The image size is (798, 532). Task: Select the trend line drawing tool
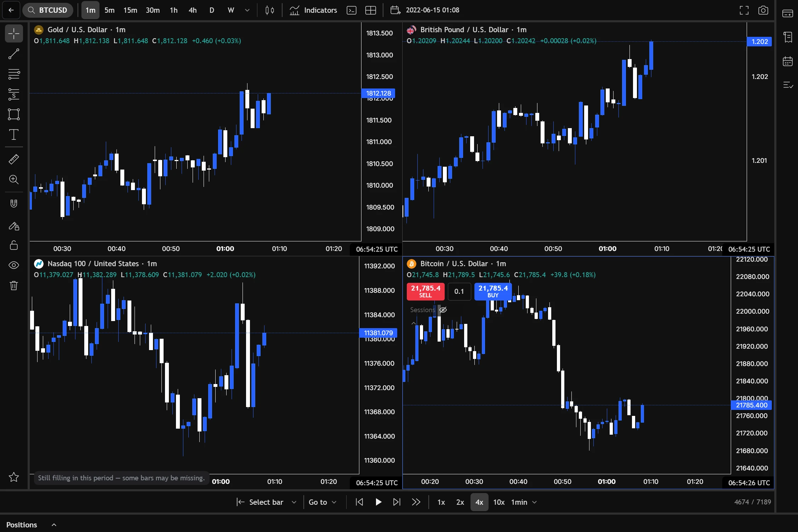tap(14, 54)
